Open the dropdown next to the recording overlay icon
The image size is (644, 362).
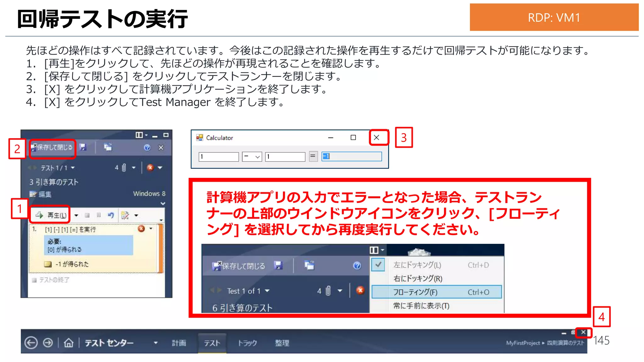pos(136,216)
